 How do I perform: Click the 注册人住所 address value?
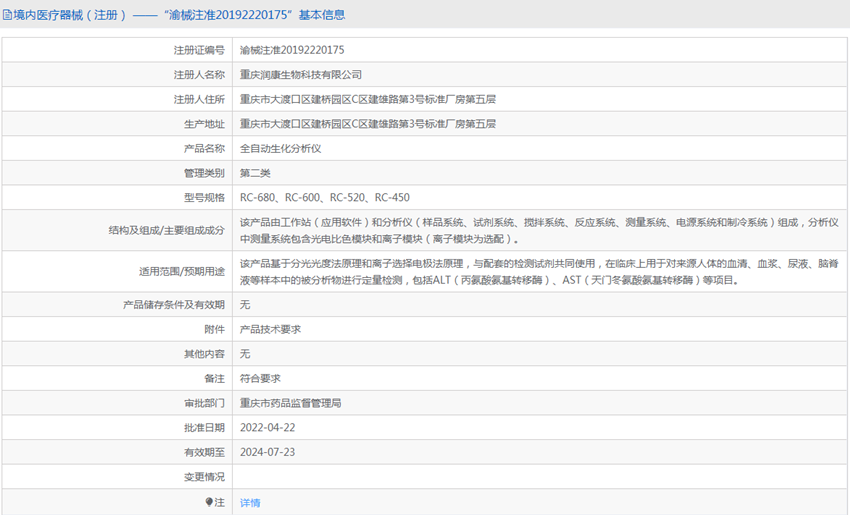[x=367, y=99]
